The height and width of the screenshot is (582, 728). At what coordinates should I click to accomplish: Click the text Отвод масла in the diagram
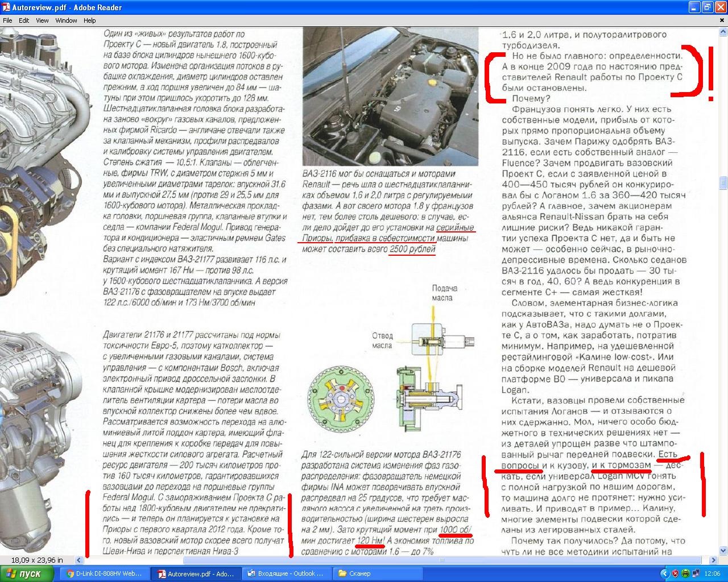[382, 340]
